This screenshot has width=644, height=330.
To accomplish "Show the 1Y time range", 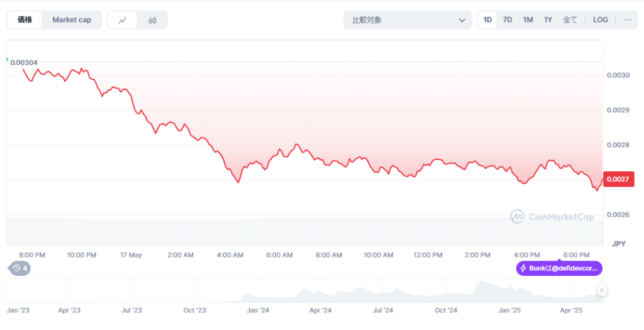I will [x=548, y=20].
